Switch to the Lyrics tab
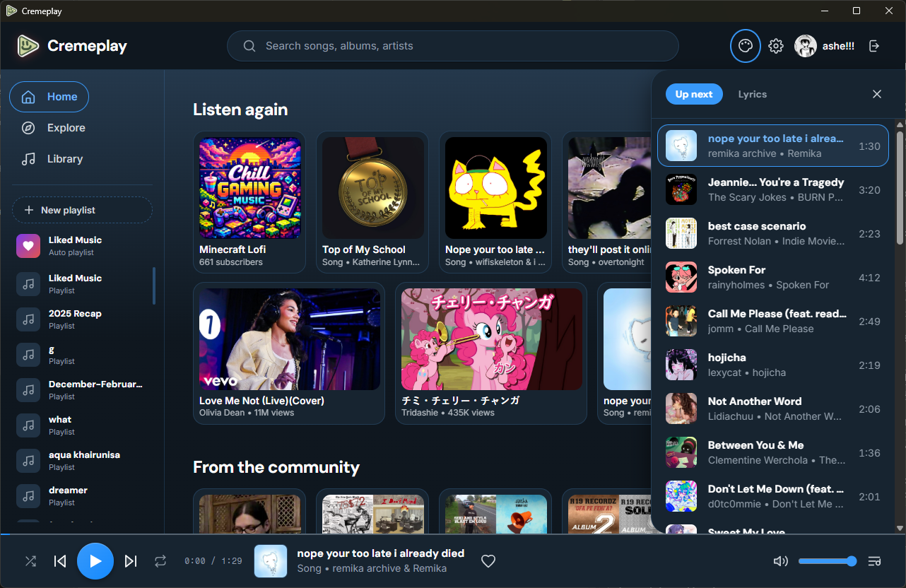 tap(753, 94)
